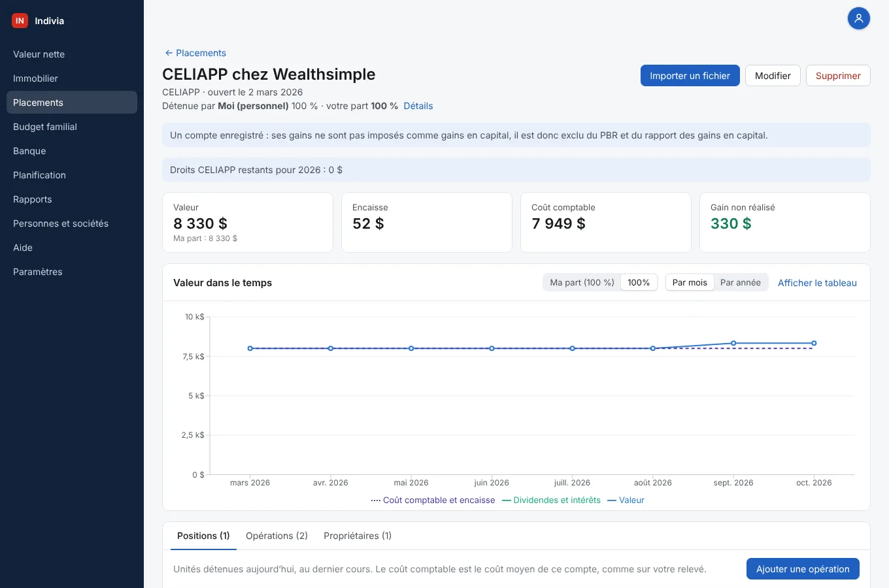Click the account title CELIAPP chez Wealthsimple
Image resolution: width=889 pixels, height=588 pixels.
click(x=269, y=74)
